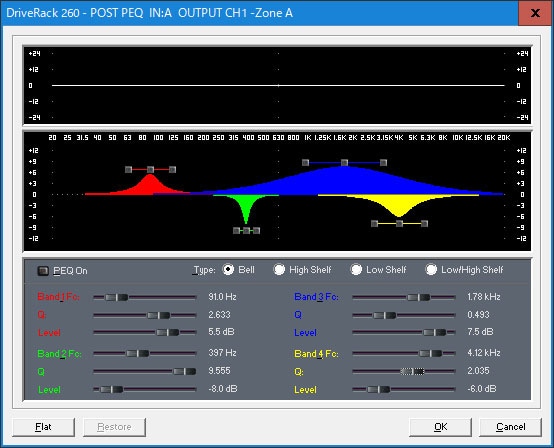Click the green Band 2 center handle
The height and width of the screenshot is (448, 554).
pos(246,231)
